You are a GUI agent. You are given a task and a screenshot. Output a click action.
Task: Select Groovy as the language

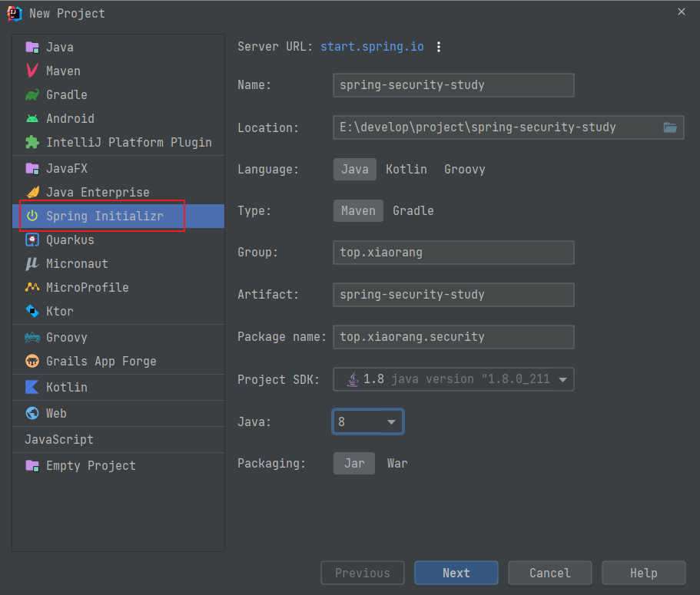464,169
